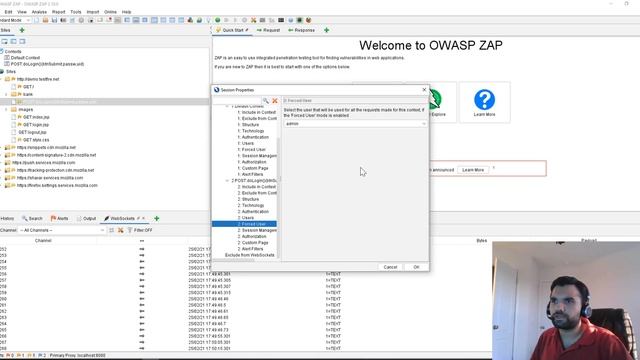Open the Standard Mode dropdown
Image resolution: width=640 pixels, height=360 pixels.
pyautogui.click(x=15, y=20)
